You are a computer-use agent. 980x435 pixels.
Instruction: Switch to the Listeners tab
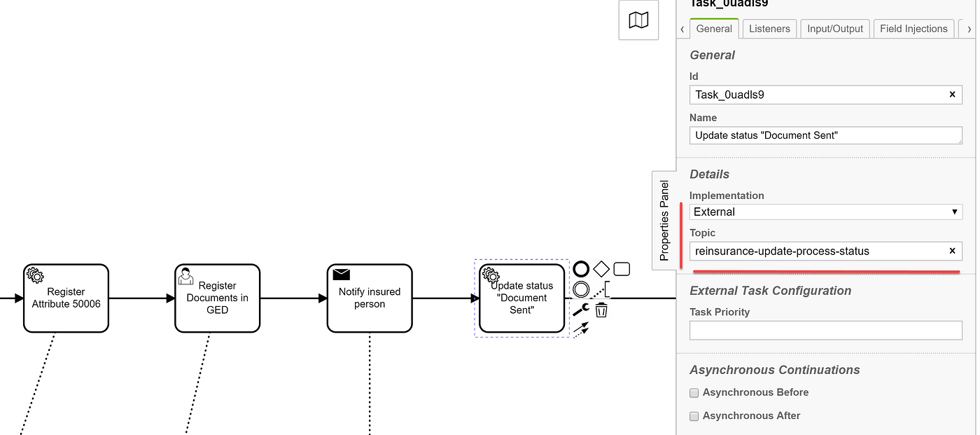click(769, 29)
